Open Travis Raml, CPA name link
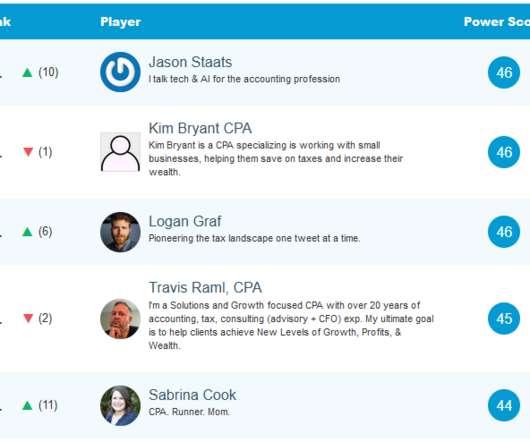The width and height of the screenshot is (530, 442). click(x=205, y=288)
